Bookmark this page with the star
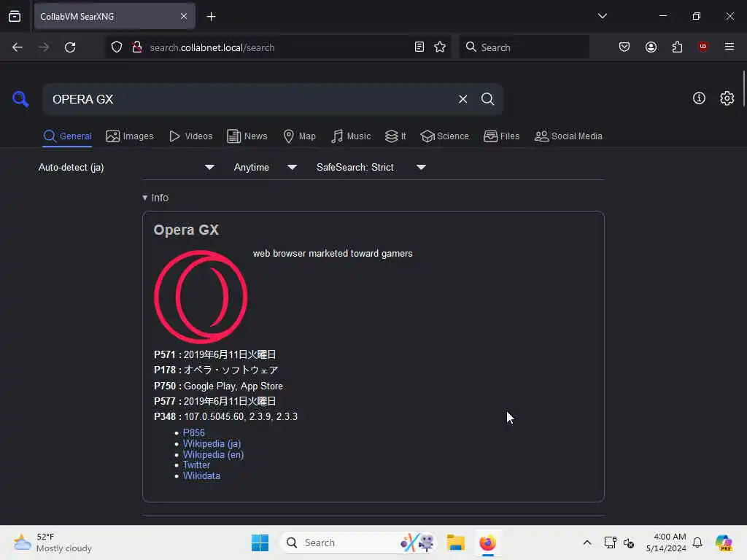 (440, 47)
